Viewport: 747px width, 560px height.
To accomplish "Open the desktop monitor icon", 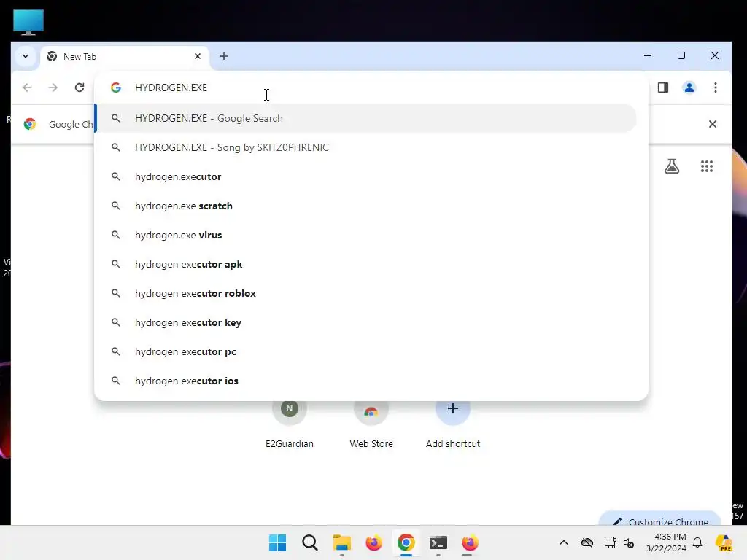I will point(28,22).
